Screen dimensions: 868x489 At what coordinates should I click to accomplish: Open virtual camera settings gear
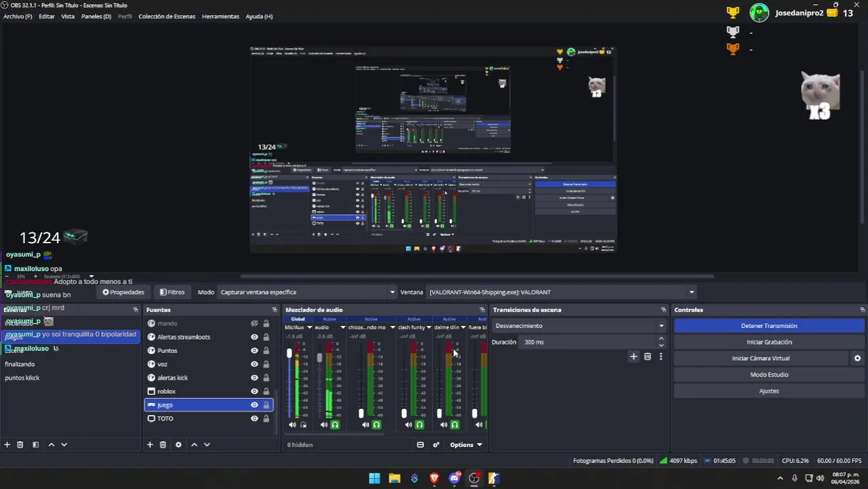(x=857, y=358)
